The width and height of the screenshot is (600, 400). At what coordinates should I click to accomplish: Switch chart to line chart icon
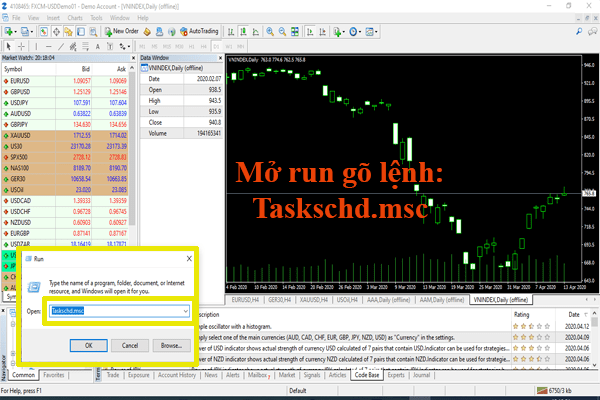(255, 32)
